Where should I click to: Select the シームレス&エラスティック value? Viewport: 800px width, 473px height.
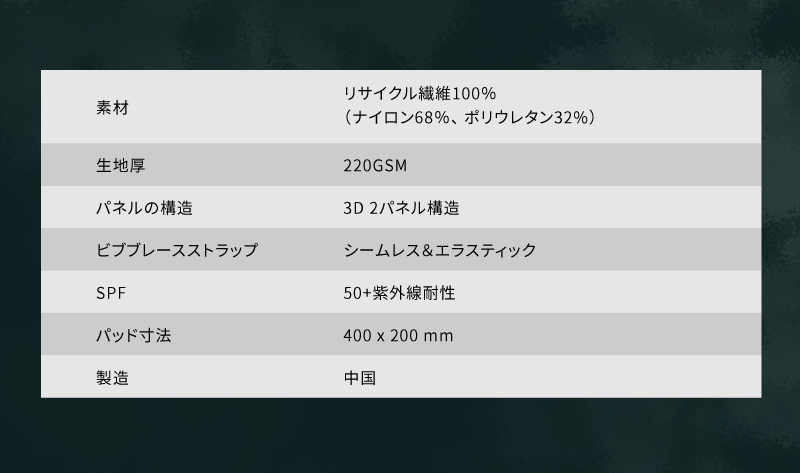[439, 250]
